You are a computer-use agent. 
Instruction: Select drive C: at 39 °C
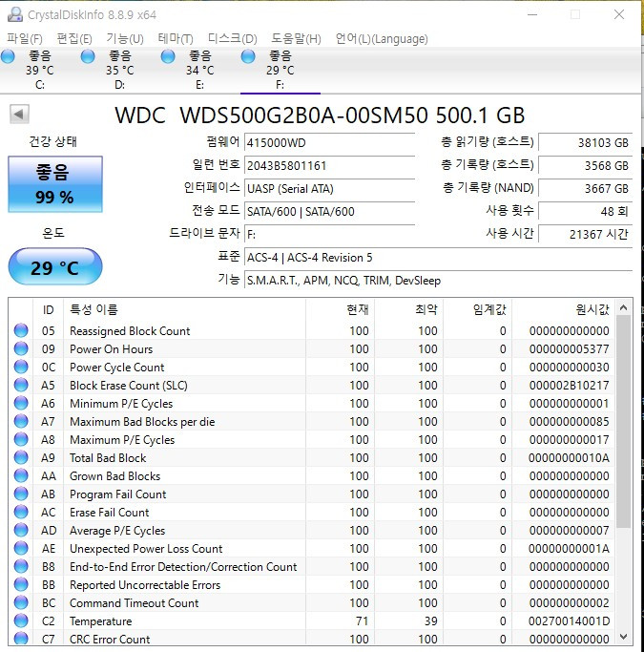(40, 70)
